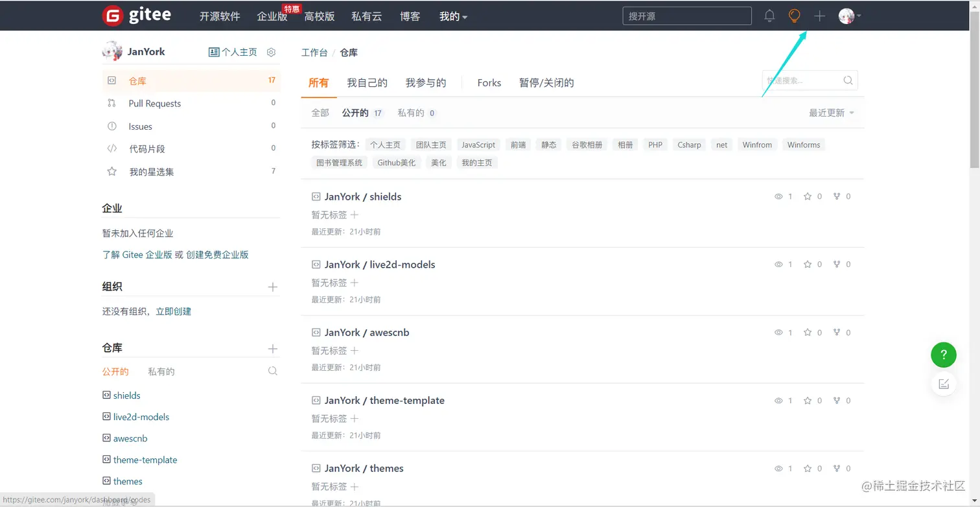Filter by JavaScript tag
Screen dimensions: 980x507
pyautogui.click(x=478, y=145)
